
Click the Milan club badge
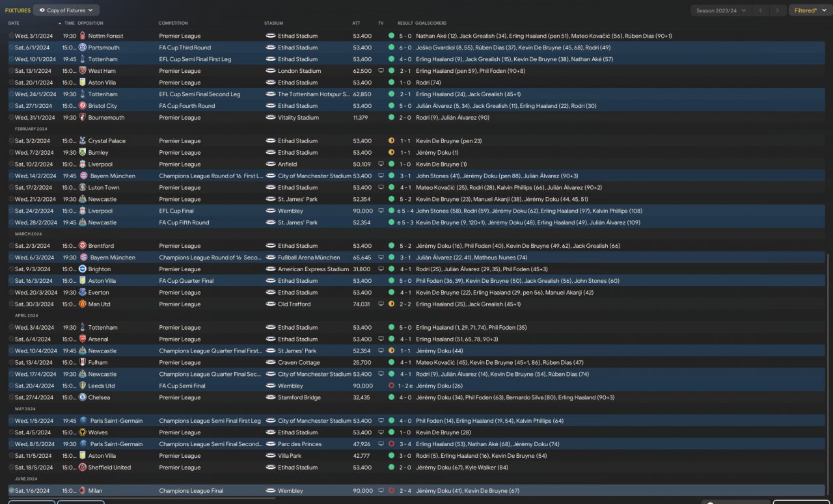click(83, 491)
